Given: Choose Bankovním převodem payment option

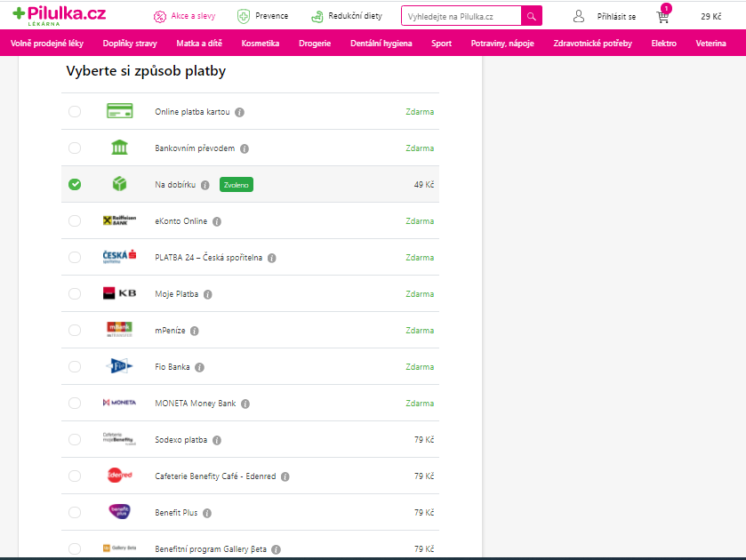Looking at the screenshot, I should click(75, 148).
